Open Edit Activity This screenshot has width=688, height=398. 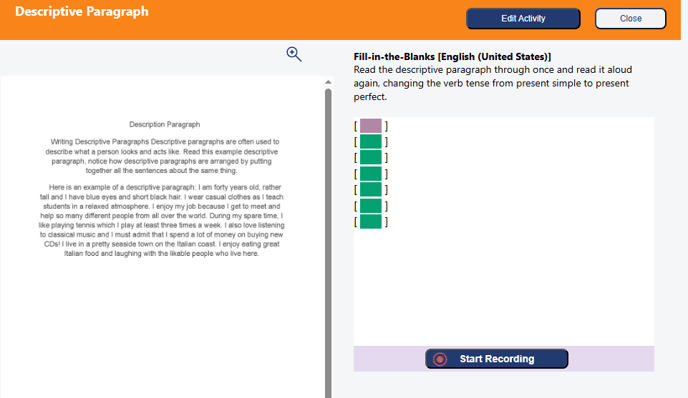(x=523, y=18)
